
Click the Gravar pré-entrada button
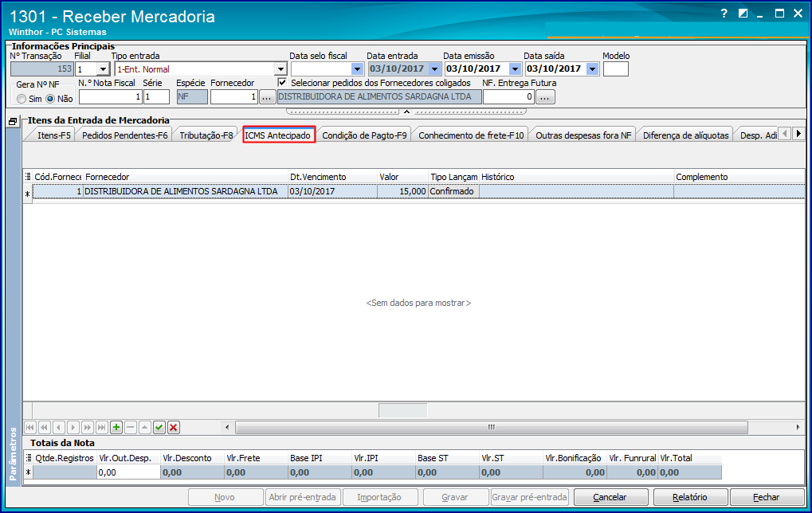tap(529, 497)
